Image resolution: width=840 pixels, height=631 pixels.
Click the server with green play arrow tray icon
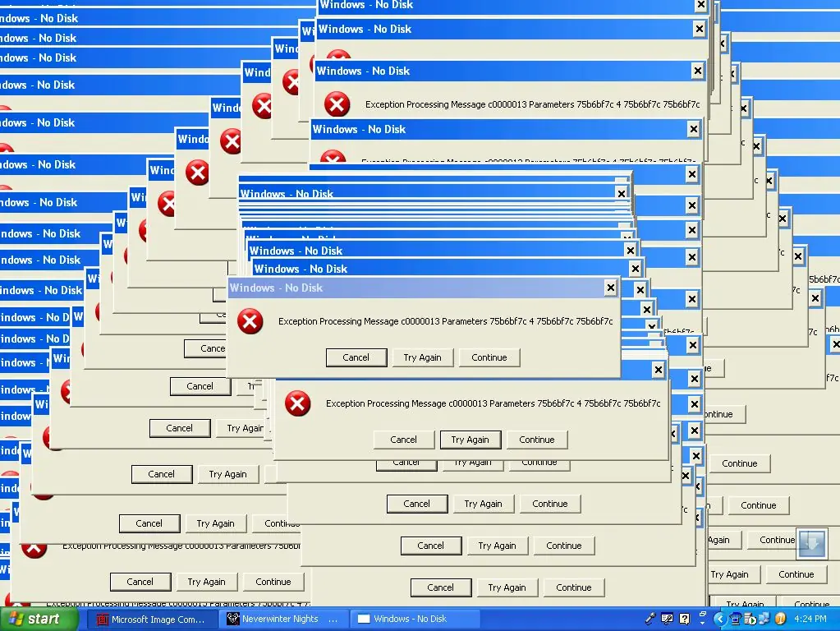[750, 619]
